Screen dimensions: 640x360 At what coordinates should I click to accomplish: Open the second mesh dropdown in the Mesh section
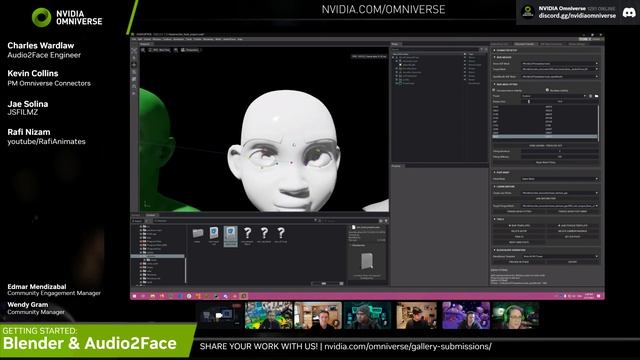(560, 69)
